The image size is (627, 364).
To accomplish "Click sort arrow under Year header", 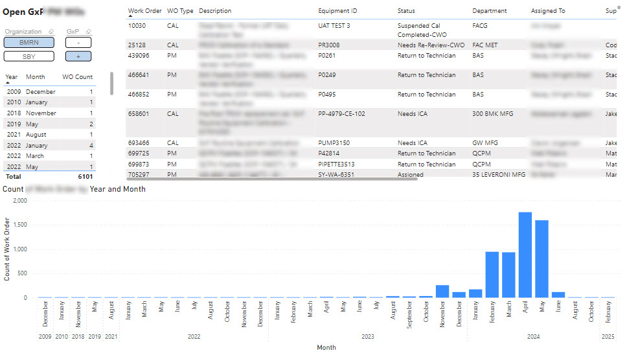I will pos(8,83).
